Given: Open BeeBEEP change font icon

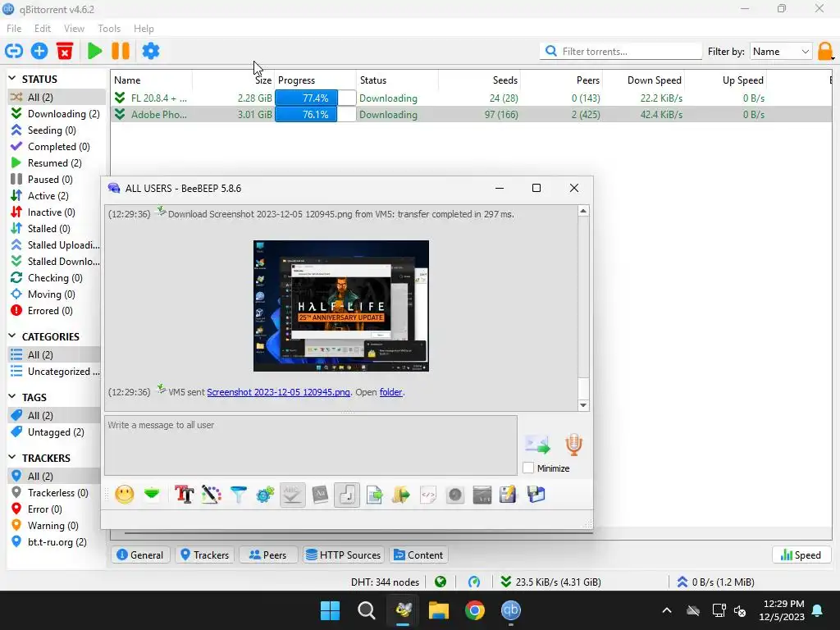Looking at the screenshot, I should click(x=185, y=495).
